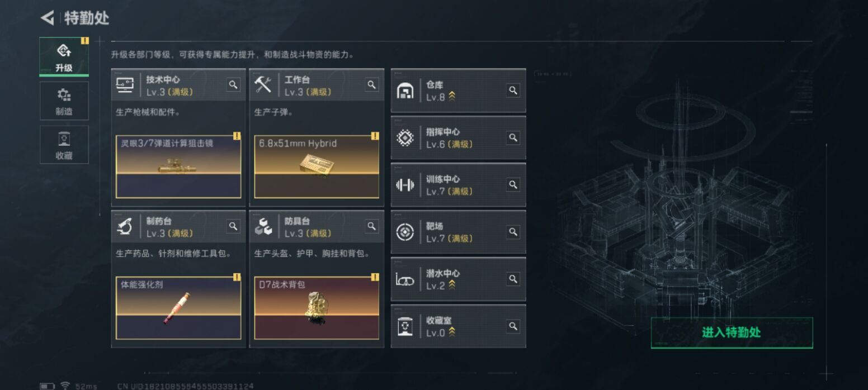Open the 体能强化剂 item card
This screenshot has height=390, width=868.
(178, 308)
